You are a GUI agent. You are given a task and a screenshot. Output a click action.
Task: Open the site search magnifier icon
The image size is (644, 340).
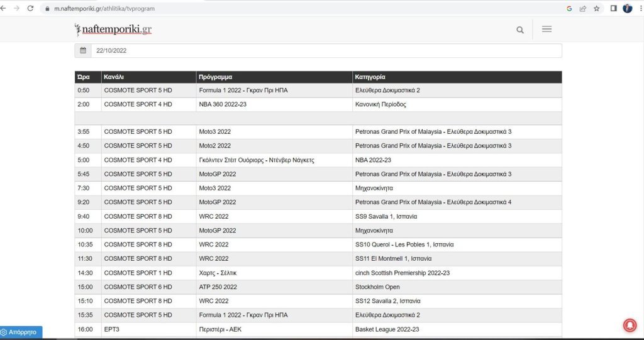point(520,30)
